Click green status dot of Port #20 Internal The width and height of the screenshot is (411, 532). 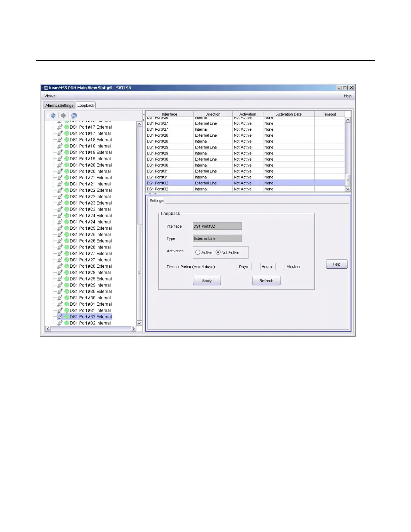67,171
